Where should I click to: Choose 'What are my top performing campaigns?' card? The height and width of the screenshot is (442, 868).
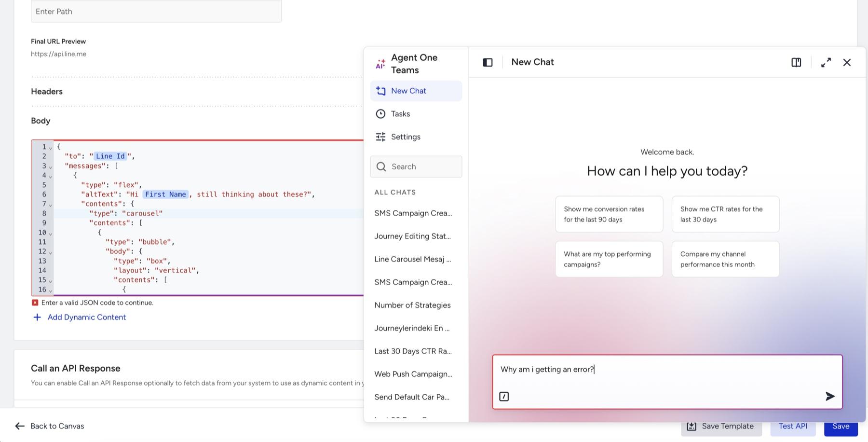pos(609,259)
